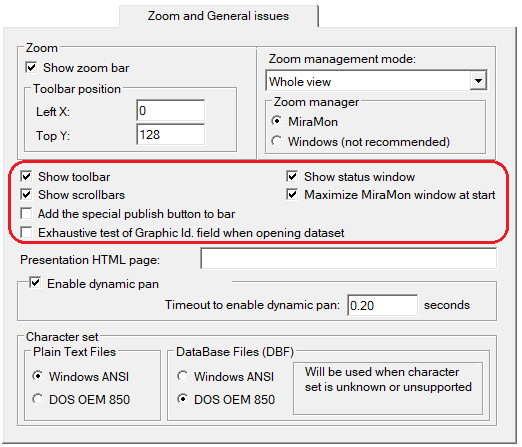Viewport: 522px width, 447px height.
Task: Enable Add the special publish button to bar
Action: point(26,214)
